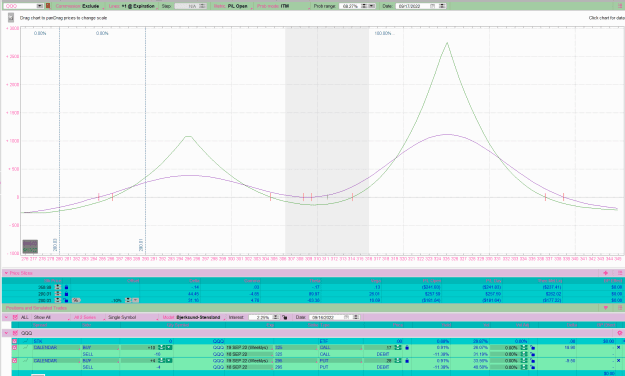Click the +4 quantity stepper

[161, 360]
